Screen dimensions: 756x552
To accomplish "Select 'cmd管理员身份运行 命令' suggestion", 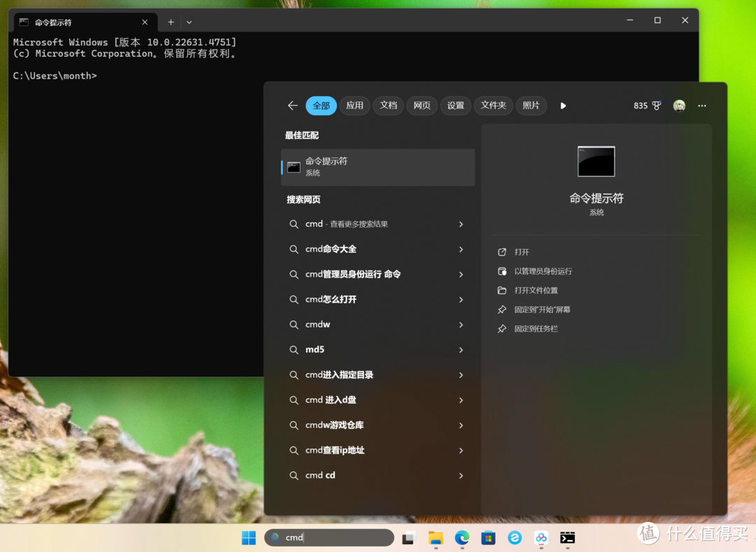I will [x=378, y=274].
